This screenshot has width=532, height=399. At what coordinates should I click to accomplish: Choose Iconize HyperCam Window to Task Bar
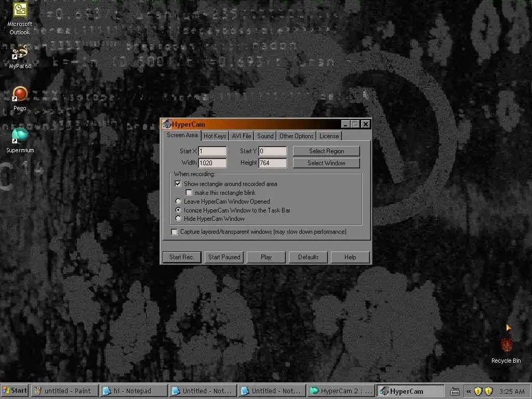pyautogui.click(x=178, y=210)
